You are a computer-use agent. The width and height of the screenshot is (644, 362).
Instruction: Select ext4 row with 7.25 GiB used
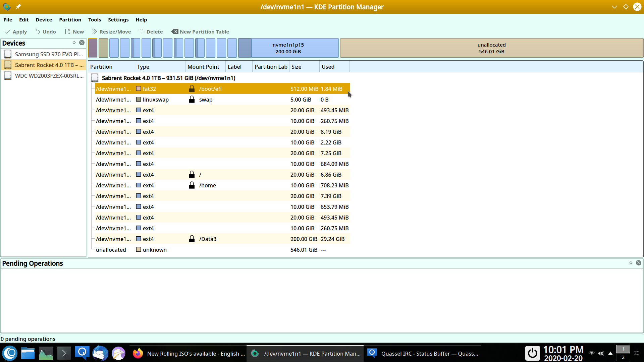(222, 153)
